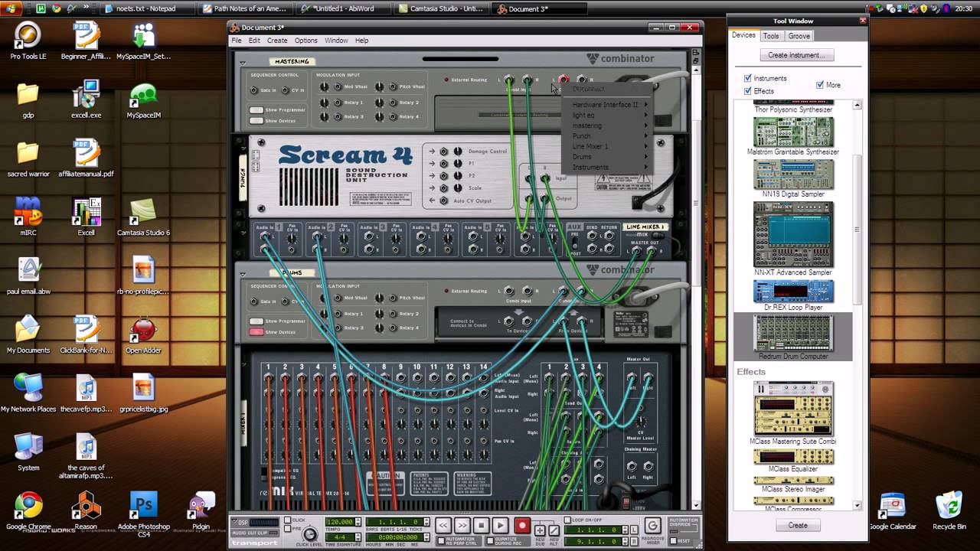Click the transport Play button
Screen dimensions: 980x551
(500, 525)
